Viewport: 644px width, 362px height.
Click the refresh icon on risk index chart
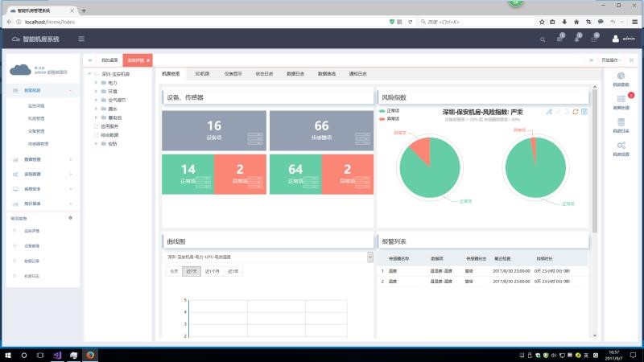click(x=575, y=112)
